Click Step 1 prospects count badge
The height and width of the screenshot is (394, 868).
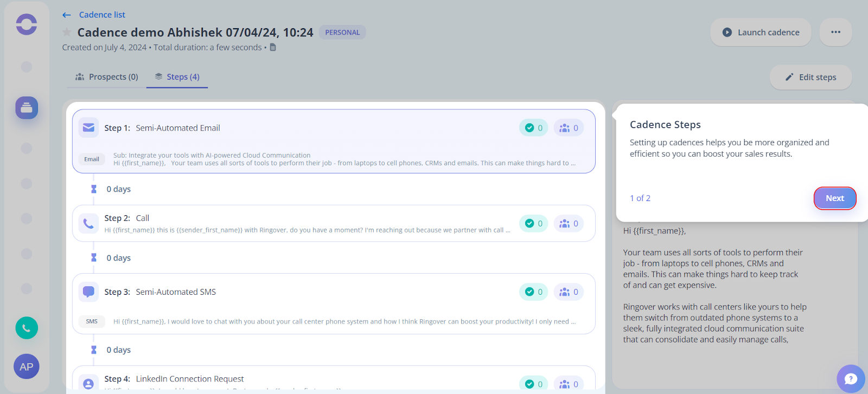pos(569,128)
